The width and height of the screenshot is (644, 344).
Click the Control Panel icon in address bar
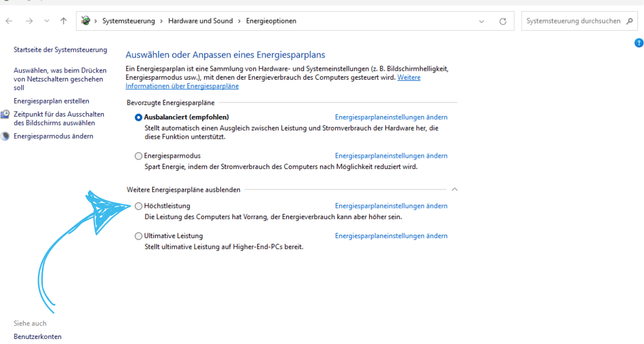click(x=85, y=21)
